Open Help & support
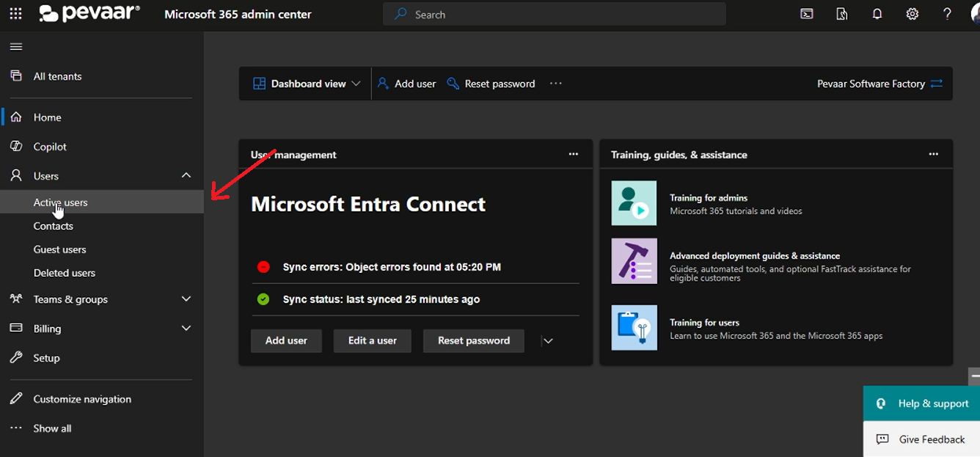Screen dimensions: 980x457 (921, 403)
